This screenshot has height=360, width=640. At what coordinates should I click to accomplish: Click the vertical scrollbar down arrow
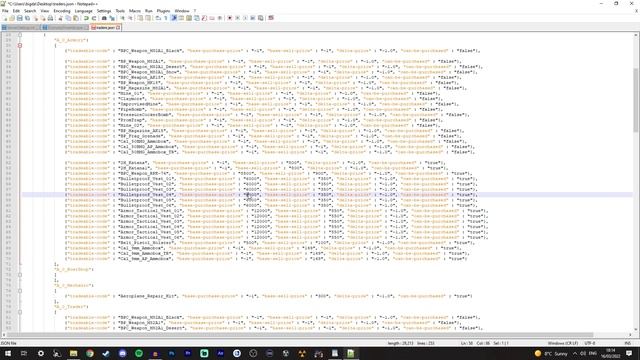click(x=636, y=329)
